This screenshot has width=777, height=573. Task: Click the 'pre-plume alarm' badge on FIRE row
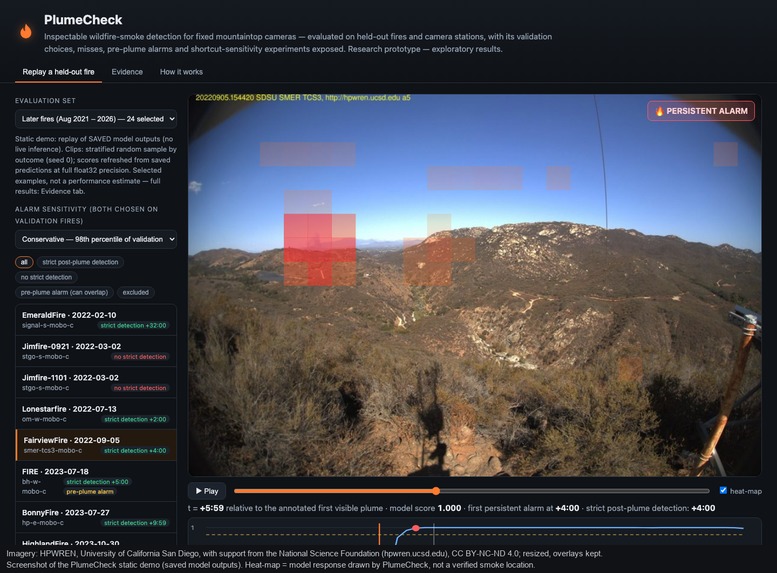90,492
